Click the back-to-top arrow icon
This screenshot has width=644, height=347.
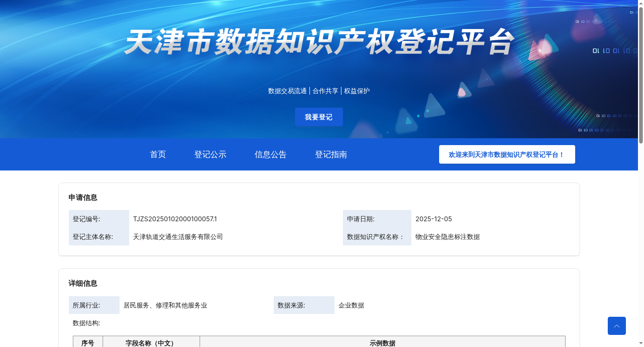click(617, 326)
